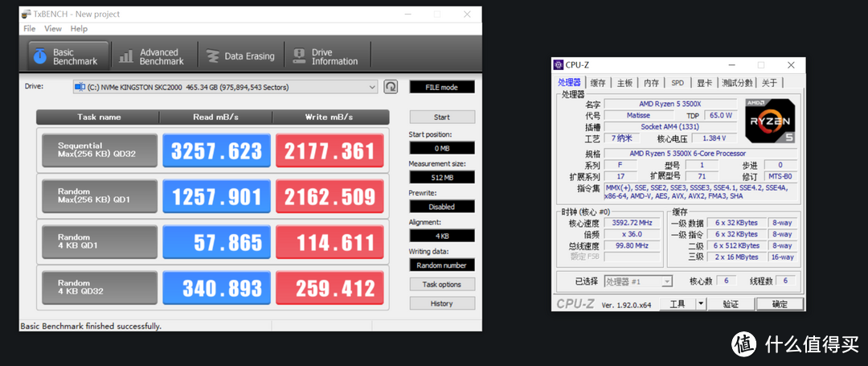Click the FILE mode button

[x=442, y=87]
